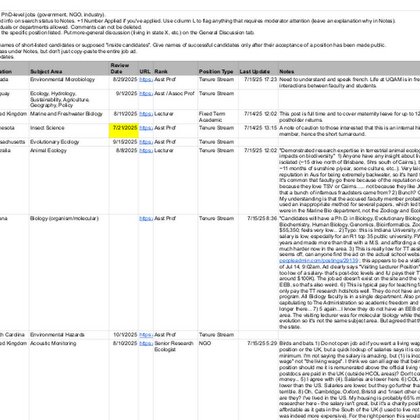420x420 pixels.
Task: Select the note about speaking French at UQAM
Action: point(349,82)
